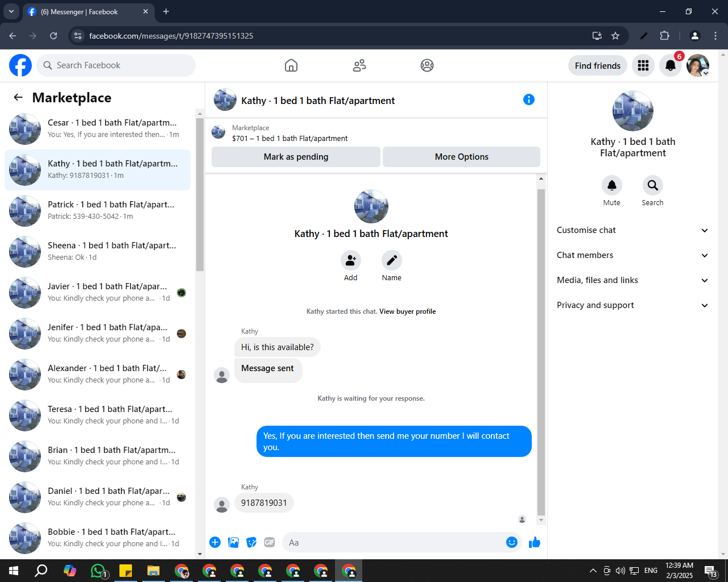
Task: Expand the Customise chat section
Action: coord(632,230)
